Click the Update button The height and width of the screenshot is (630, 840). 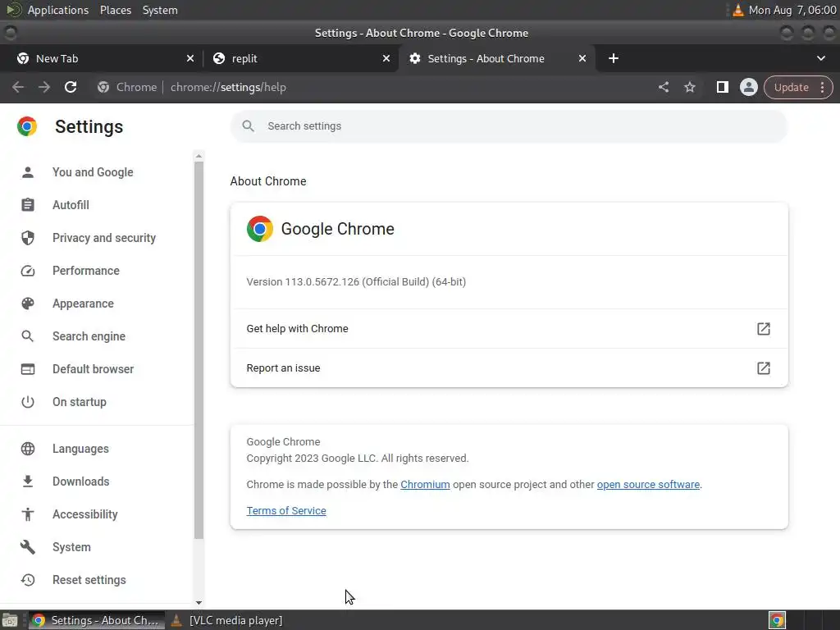(791, 87)
